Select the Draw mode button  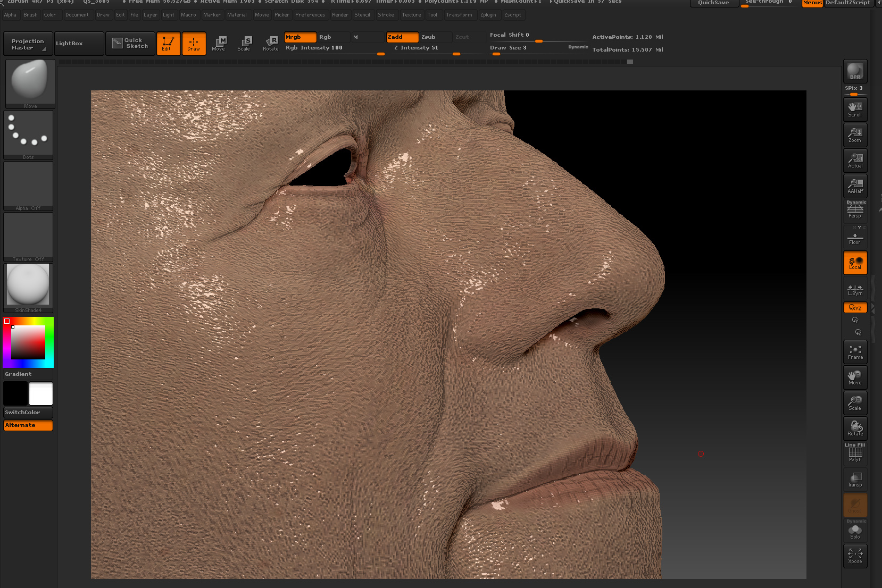coord(194,44)
